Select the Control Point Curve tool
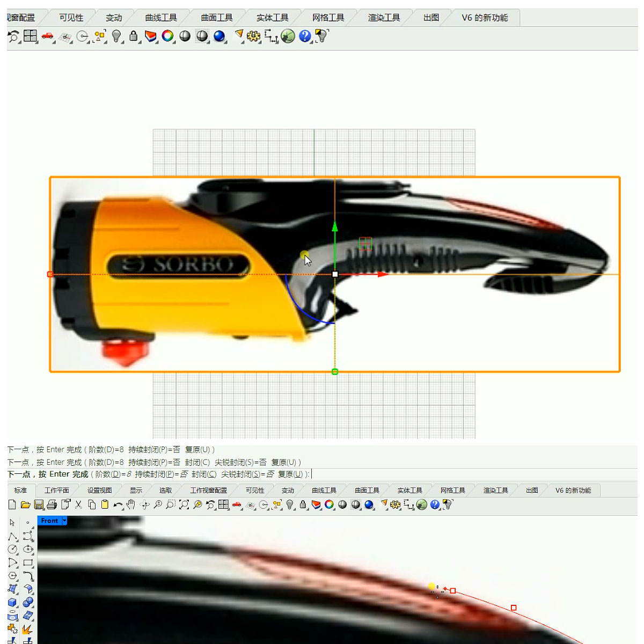Viewport: 644px width, 644px height. (28, 536)
